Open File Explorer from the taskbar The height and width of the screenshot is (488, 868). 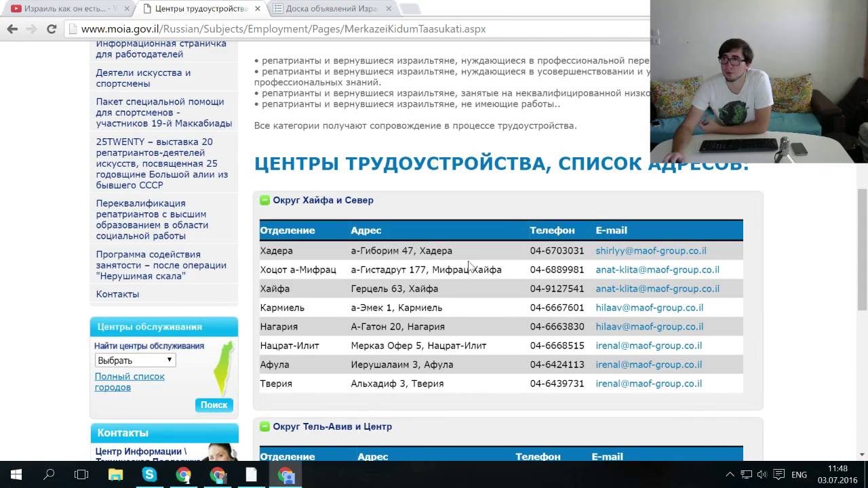(115, 474)
